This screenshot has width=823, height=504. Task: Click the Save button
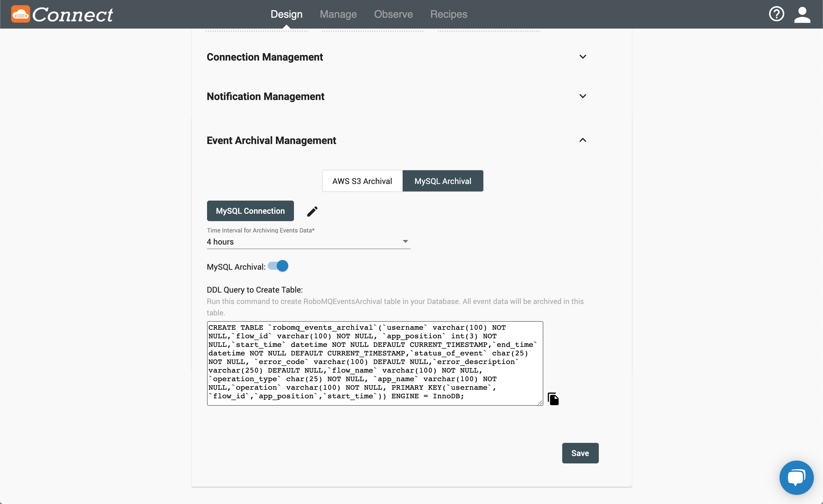tap(580, 453)
